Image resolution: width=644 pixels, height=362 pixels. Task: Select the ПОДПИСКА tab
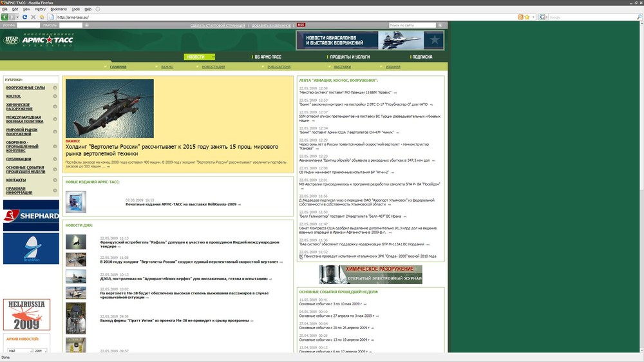[422, 57]
